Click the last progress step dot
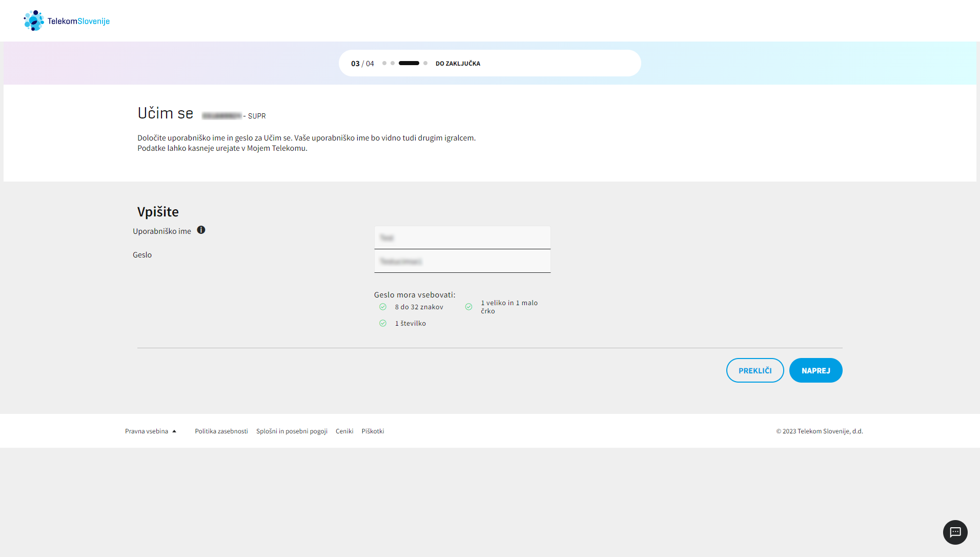The height and width of the screenshot is (557, 980). pyautogui.click(x=425, y=63)
